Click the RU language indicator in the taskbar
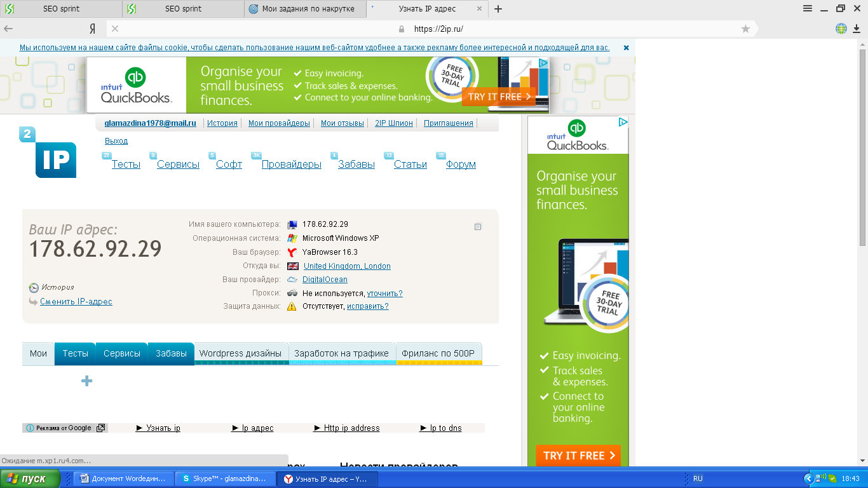This screenshot has width=868, height=488. pos(698,478)
